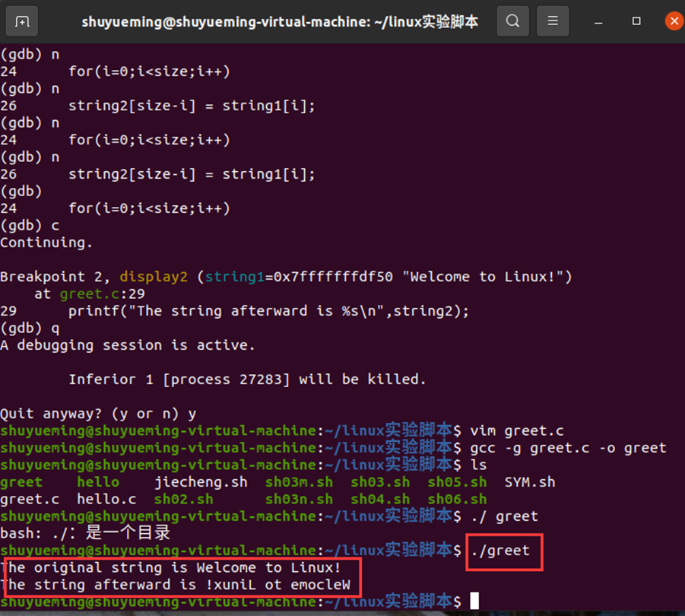Click file name 'sh03n.sh'
The image size is (685, 616).
click(300, 499)
